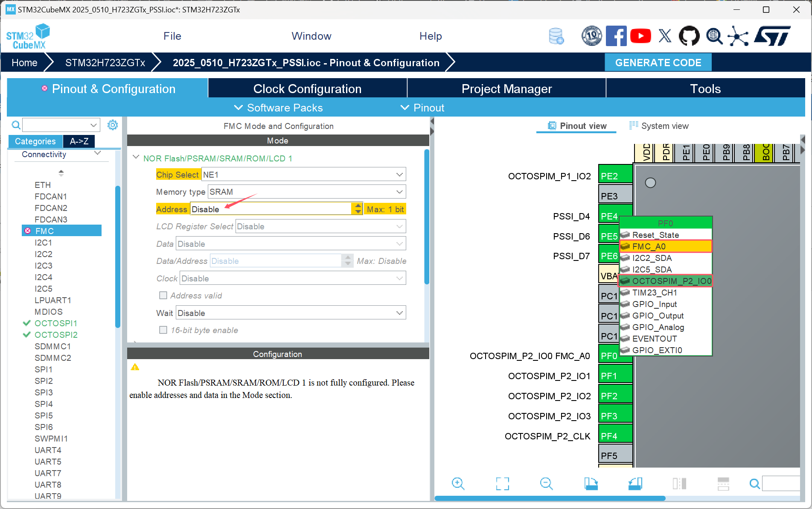Open the Chip Select NE1 dropdown
The height and width of the screenshot is (509, 812).
303,175
